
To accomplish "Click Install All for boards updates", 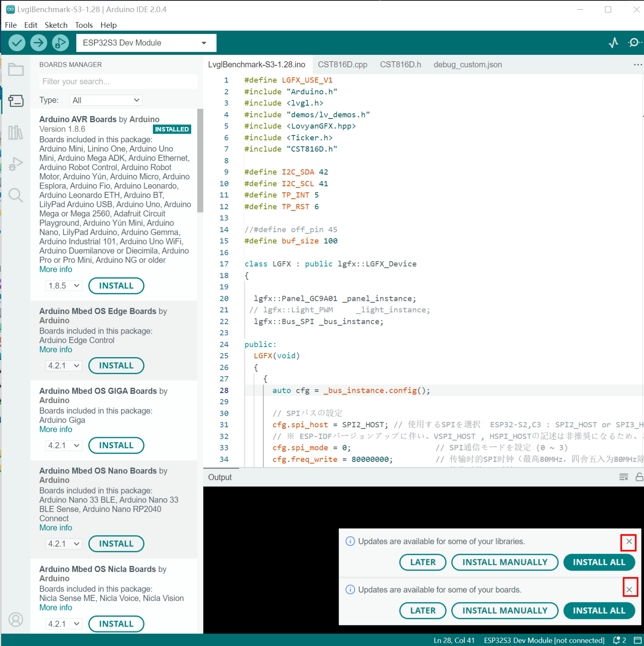I will click(599, 611).
